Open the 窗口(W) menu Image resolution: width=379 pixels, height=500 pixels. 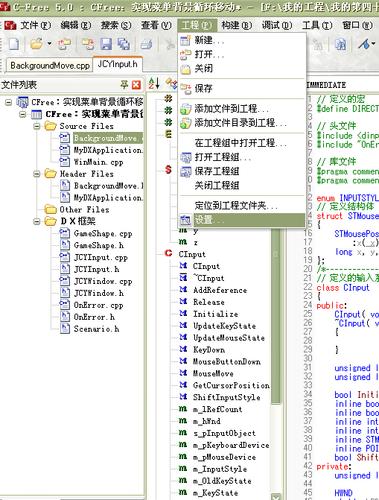pos(357,25)
